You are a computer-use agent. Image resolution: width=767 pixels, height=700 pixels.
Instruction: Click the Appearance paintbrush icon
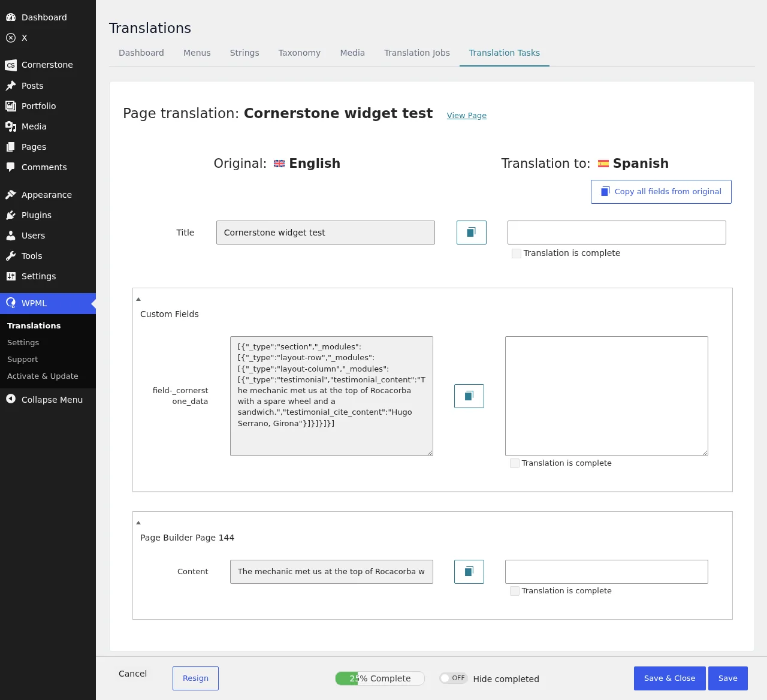click(x=11, y=195)
